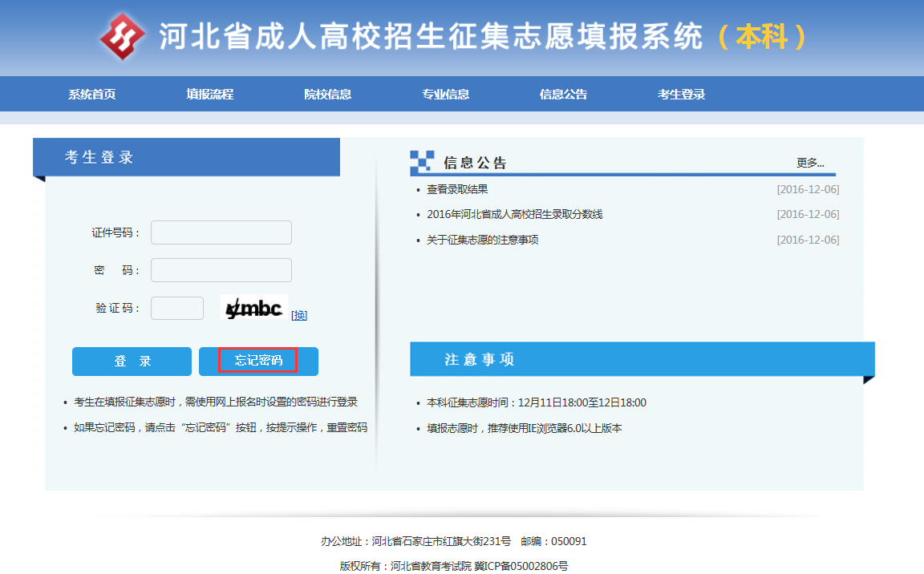Open 信息公告 navigation menu item

pyautogui.click(x=563, y=94)
